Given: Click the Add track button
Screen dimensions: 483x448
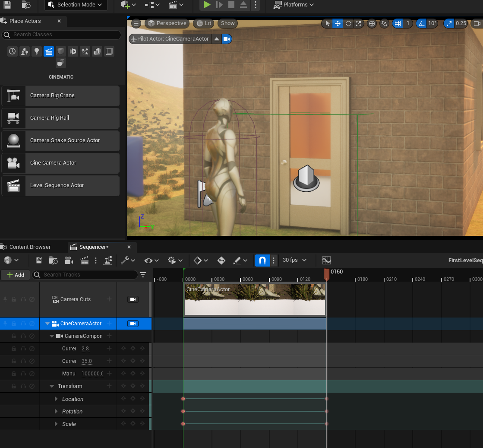Looking at the screenshot, I should (x=16, y=275).
